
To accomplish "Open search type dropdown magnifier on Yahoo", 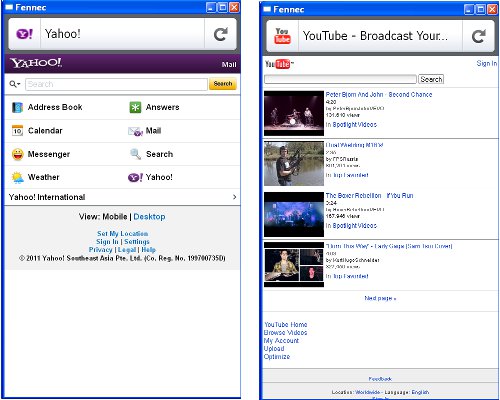I will [15, 84].
